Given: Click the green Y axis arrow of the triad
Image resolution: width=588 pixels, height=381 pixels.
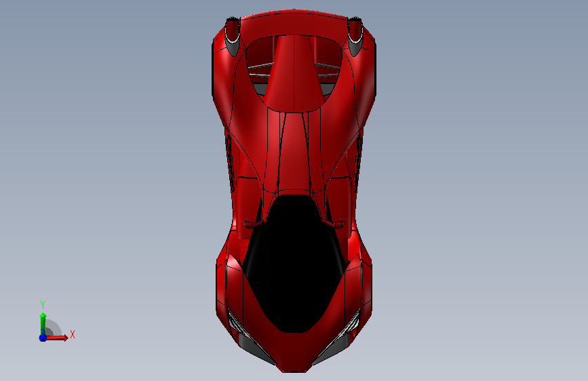Looking at the screenshot, I should [43, 323].
